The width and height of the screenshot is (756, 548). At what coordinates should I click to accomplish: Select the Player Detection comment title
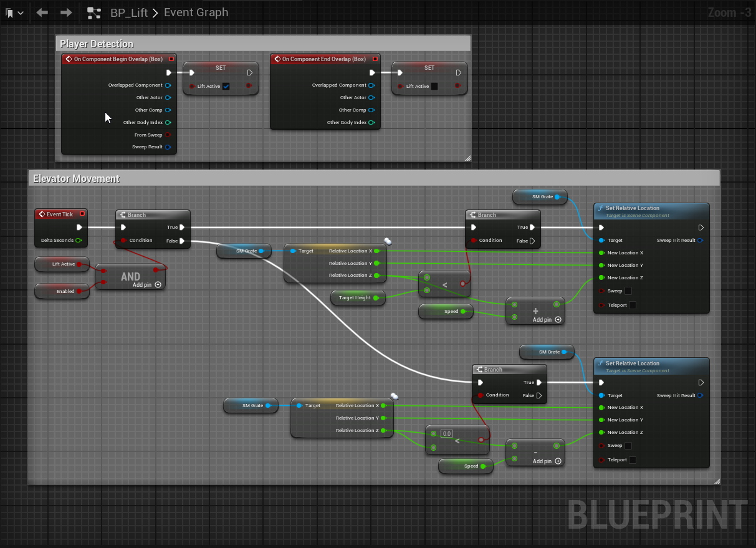point(97,44)
